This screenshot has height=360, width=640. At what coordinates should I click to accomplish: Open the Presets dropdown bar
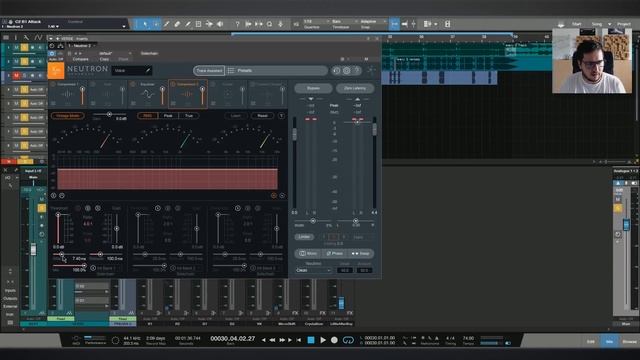coord(277,71)
